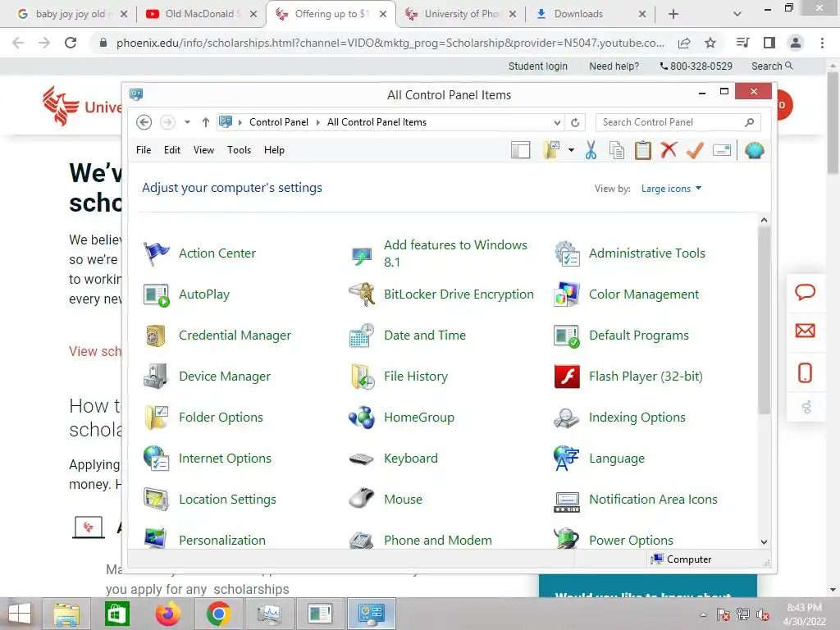Open Keyboard icon
Screen dimensions: 840x630
[362, 459]
